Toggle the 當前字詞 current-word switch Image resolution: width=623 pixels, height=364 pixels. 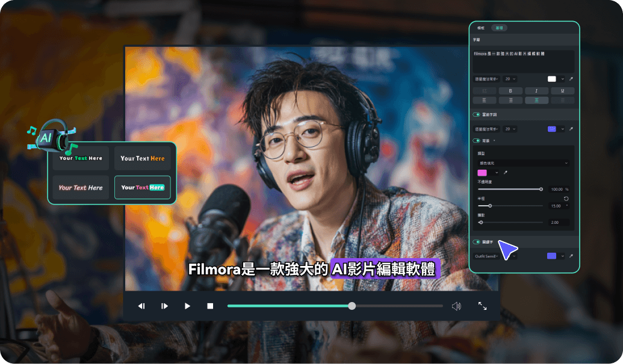[476, 114]
